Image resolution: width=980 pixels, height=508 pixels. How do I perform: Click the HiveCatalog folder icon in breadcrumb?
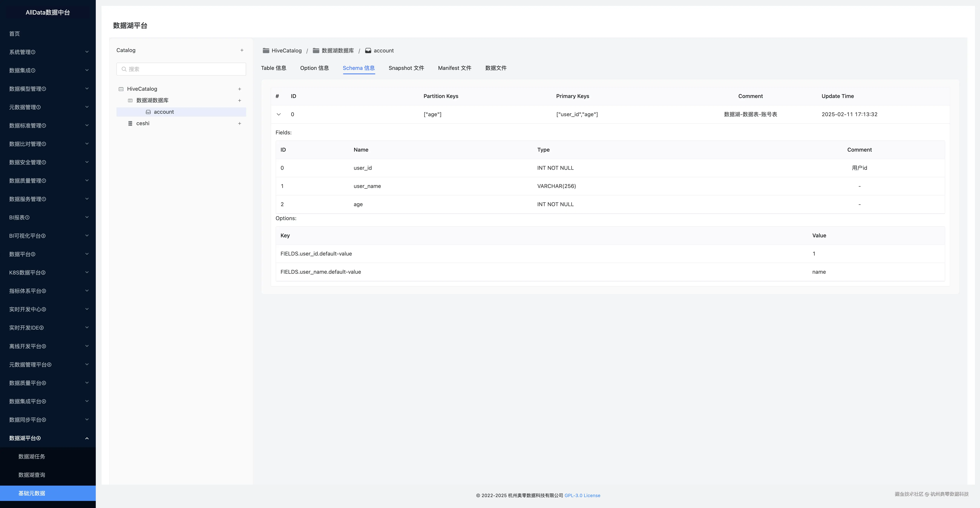tap(266, 51)
